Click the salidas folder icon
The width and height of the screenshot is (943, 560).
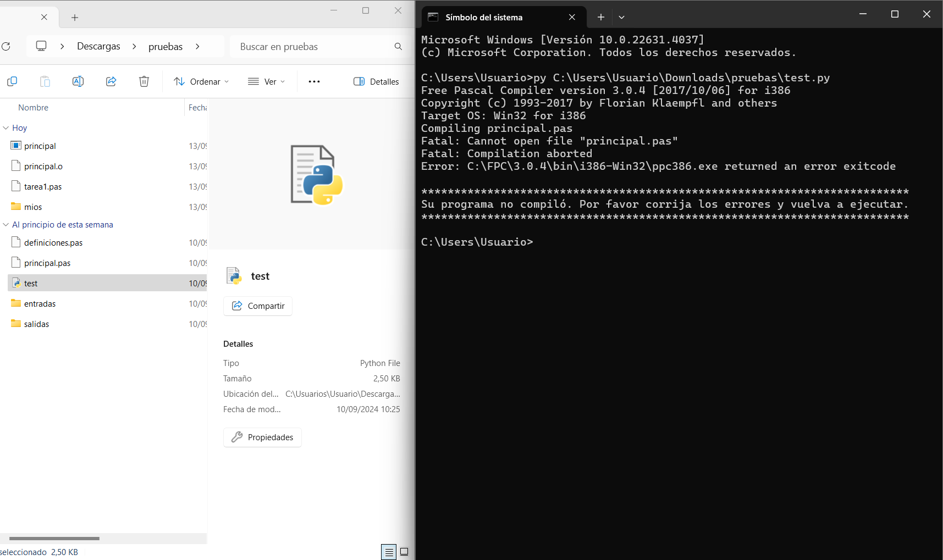point(16,324)
